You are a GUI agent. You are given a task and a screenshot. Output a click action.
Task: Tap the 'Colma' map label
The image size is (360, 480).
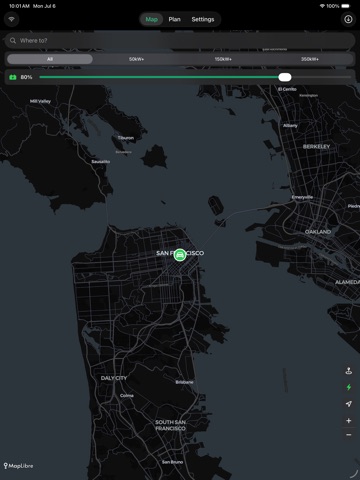127,395
